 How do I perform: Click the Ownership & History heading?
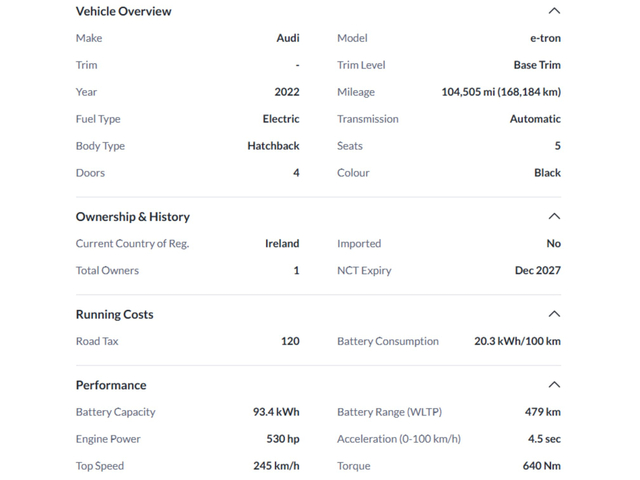click(x=132, y=216)
